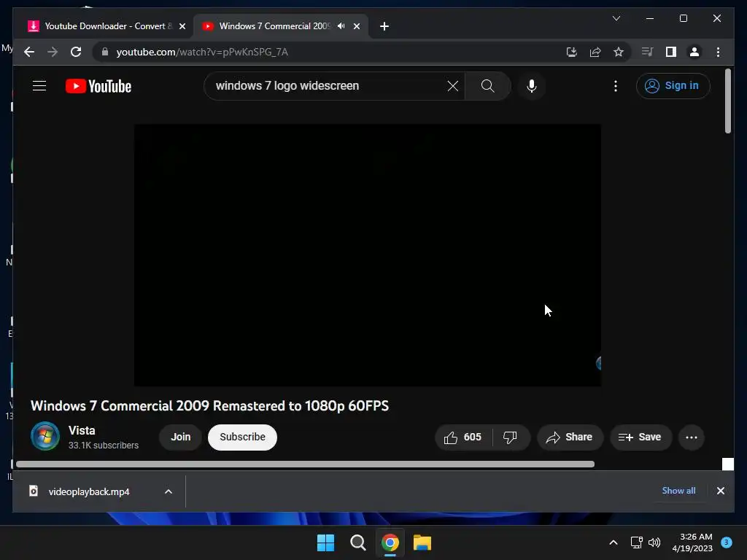Click the Join button
Viewport: 747px width, 560px height.
(x=181, y=437)
